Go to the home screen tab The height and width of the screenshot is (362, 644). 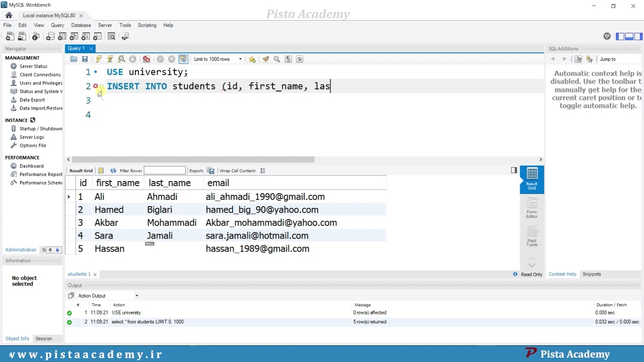[9, 16]
